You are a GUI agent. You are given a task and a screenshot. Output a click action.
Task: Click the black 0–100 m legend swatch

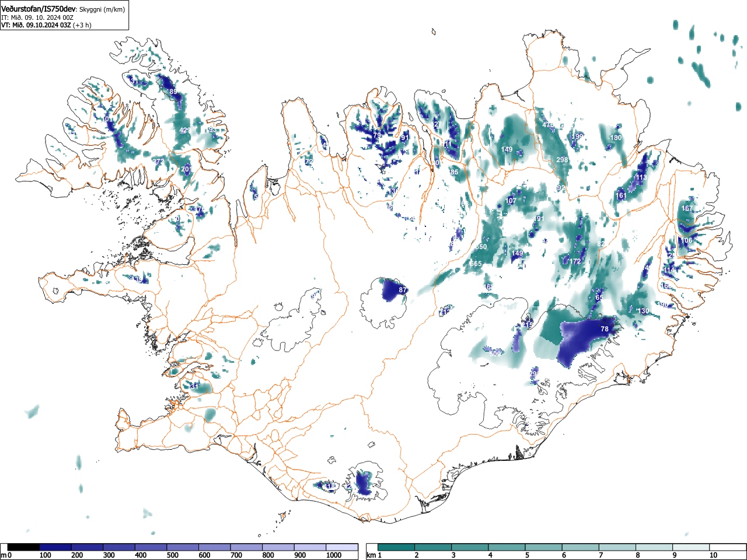(x=23, y=547)
